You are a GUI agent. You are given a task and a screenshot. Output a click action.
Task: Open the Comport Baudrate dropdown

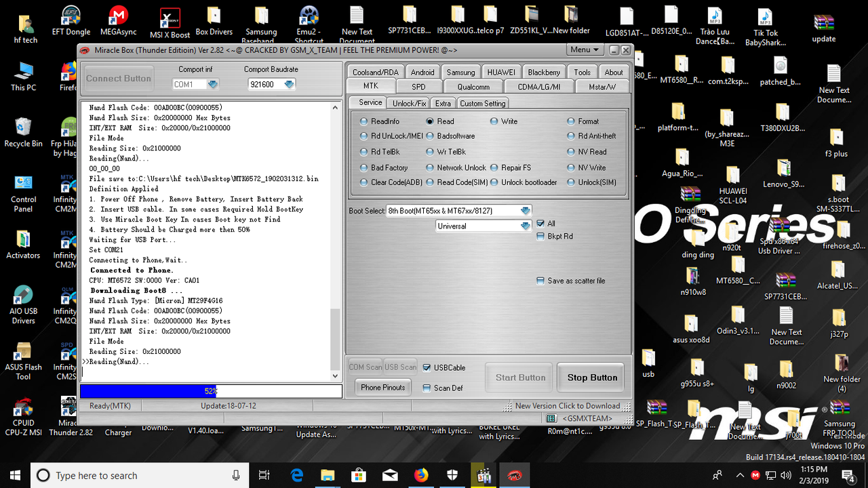[x=290, y=84]
